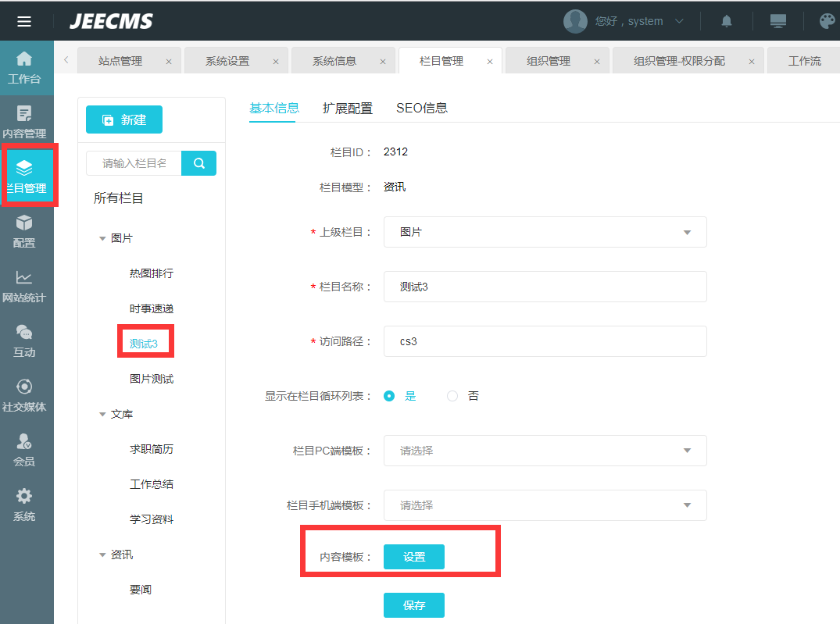Viewport: 840px width, 624px height.
Task: Switch to the 工作流 tab
Action: pos(805,61)
